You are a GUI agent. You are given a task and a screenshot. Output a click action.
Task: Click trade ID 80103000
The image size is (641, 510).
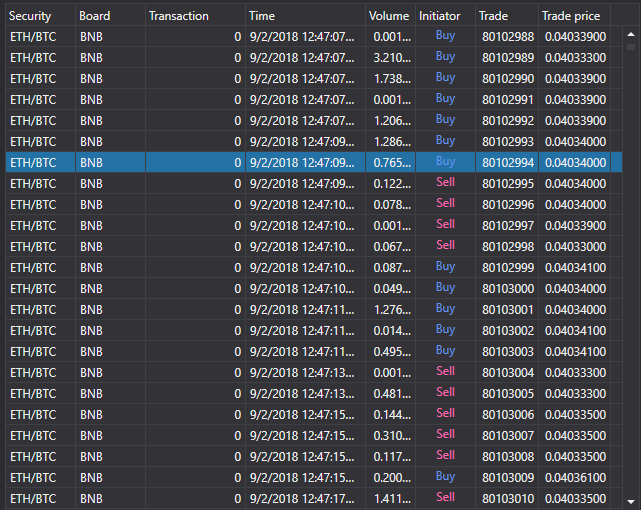(508, 289)
